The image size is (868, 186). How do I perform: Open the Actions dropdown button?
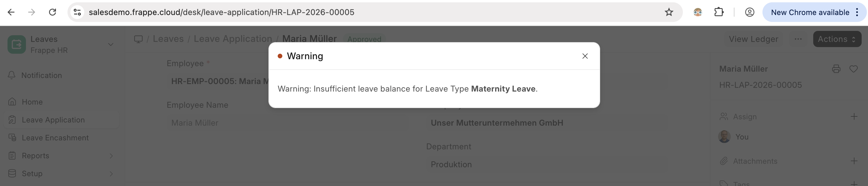pos(837,39)
